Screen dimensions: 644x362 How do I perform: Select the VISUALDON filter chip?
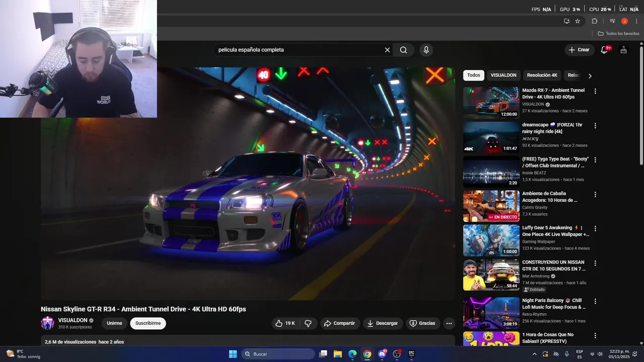[504, 75]
